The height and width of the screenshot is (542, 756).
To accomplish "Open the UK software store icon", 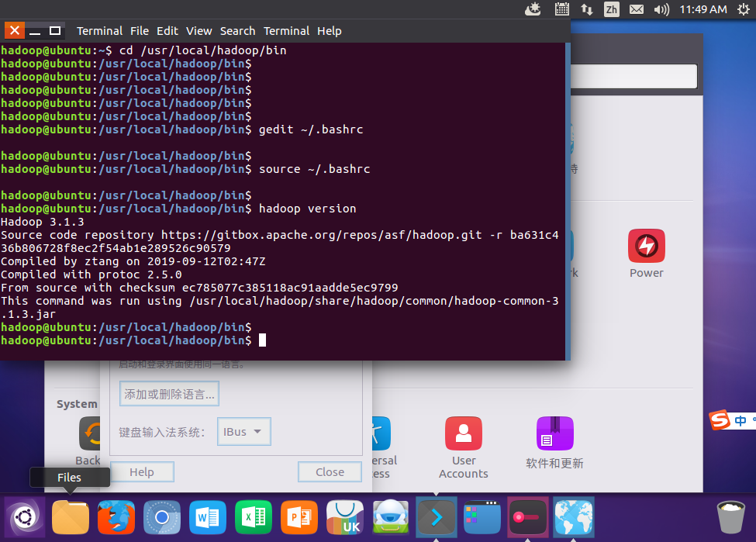I will 345,517.
